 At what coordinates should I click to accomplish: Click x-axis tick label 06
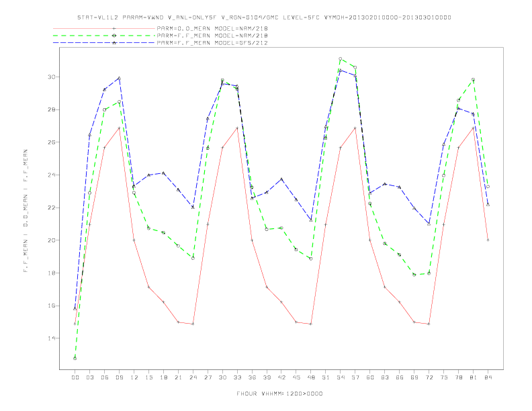105,377
